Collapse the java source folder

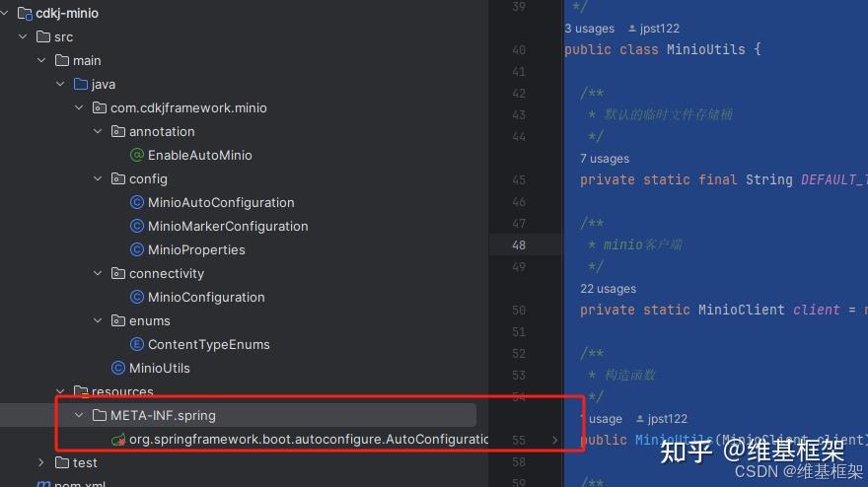(x=60, y=84)
